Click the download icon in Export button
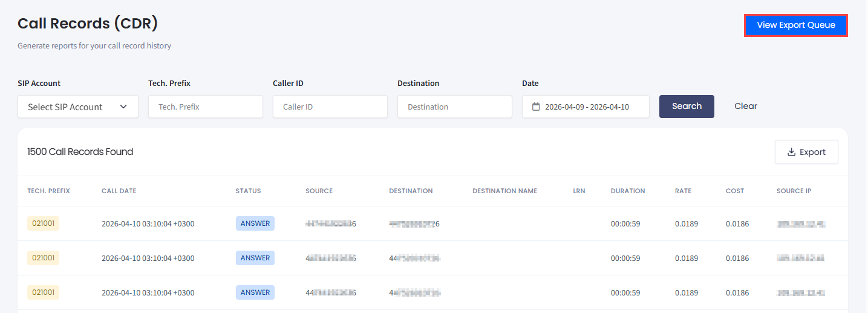 pyautogui.click(x=791, y=152)
